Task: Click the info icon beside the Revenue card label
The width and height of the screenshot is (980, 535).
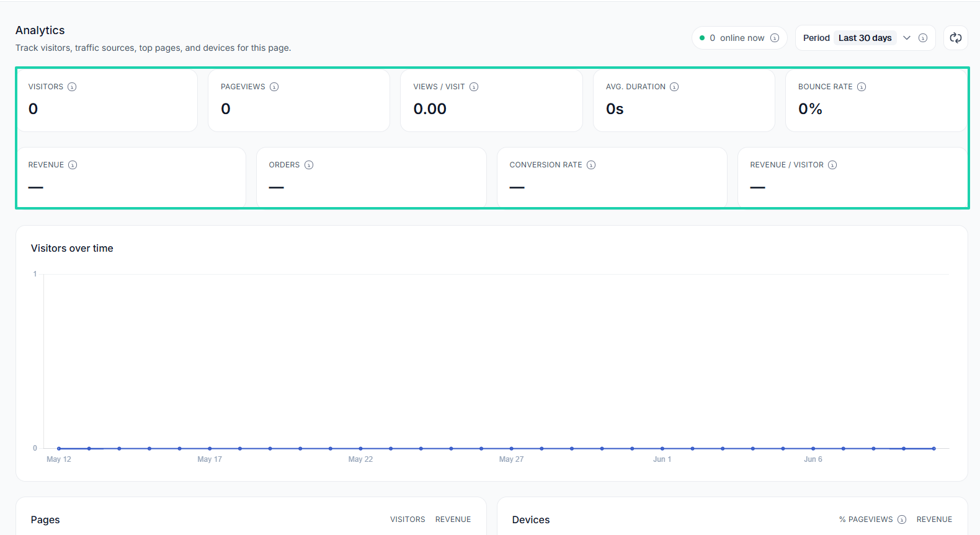Action: 73,165
